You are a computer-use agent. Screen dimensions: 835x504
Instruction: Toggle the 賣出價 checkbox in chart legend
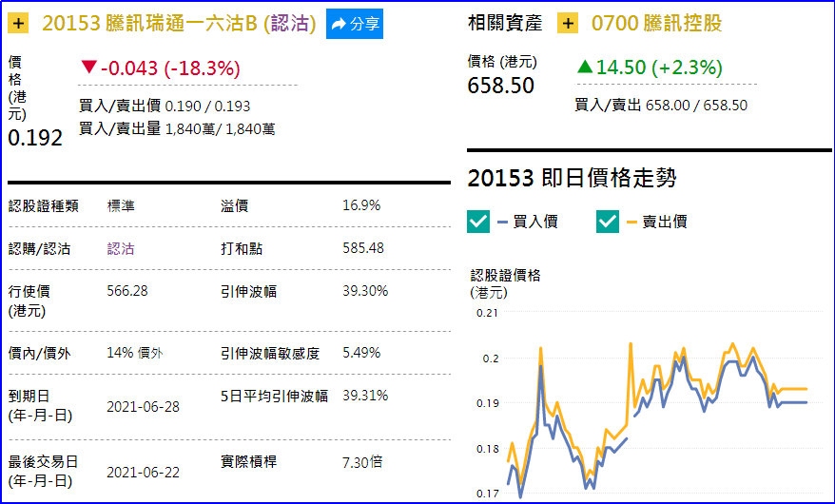pyautogui.click(x=608, y=222)
